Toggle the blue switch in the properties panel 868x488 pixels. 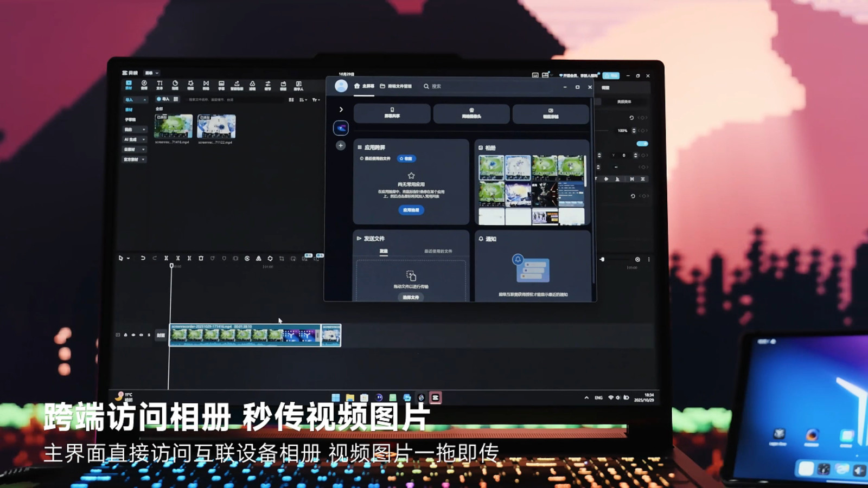(x=642, y=144)
